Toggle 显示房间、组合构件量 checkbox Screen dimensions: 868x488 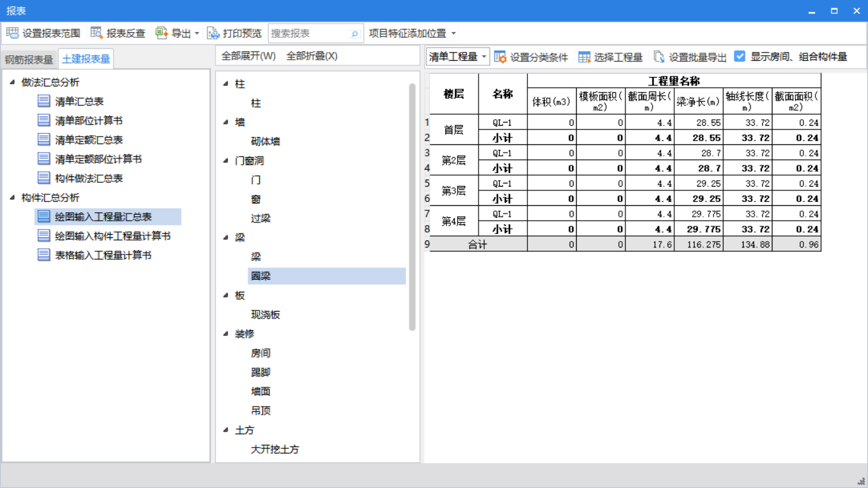click(740, 56)
